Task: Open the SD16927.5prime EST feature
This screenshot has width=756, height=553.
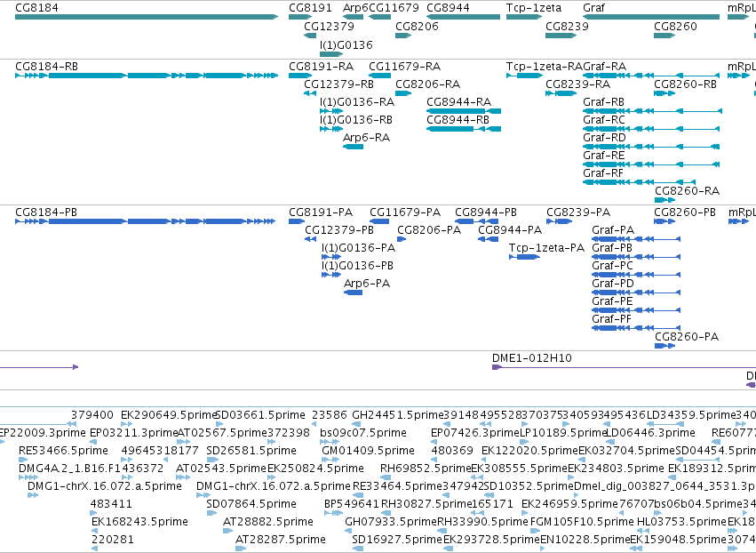Action: coord(357,549)
